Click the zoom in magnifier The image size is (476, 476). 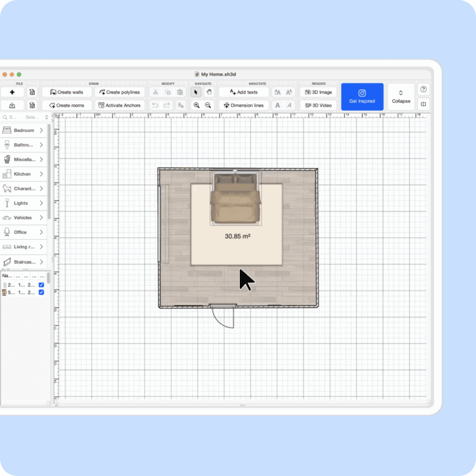coord(196,105)
